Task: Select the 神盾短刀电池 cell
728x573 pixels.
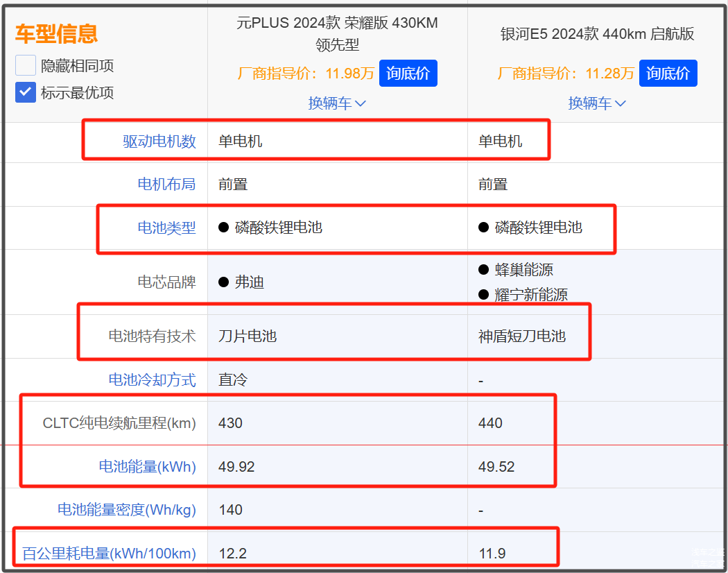Action: click(522, 336)
